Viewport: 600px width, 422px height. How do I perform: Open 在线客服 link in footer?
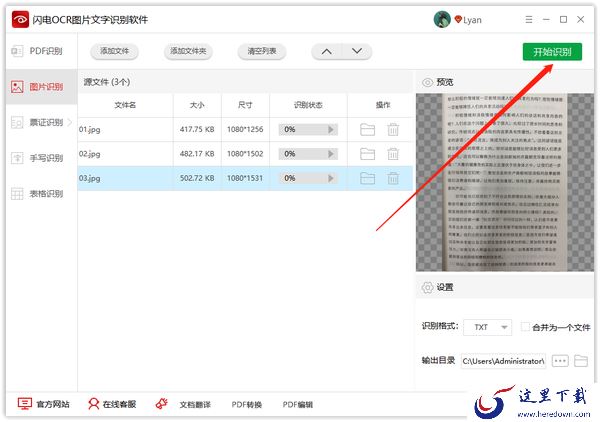click(x=112, y=404)
